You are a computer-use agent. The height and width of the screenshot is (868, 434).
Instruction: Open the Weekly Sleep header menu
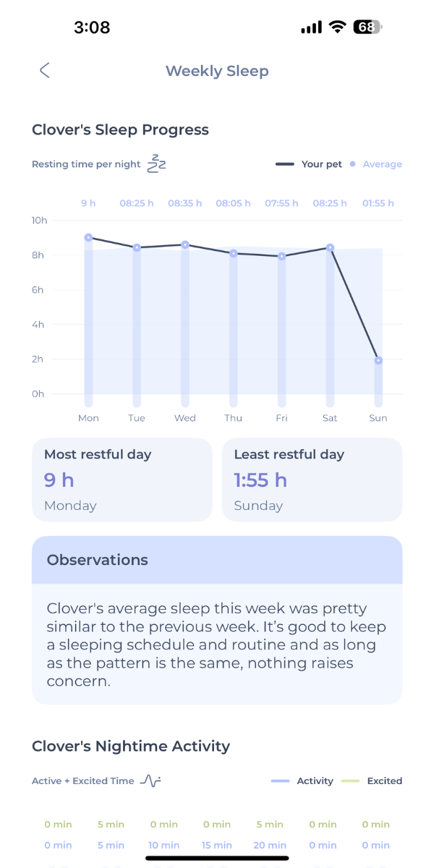[217, 70]
